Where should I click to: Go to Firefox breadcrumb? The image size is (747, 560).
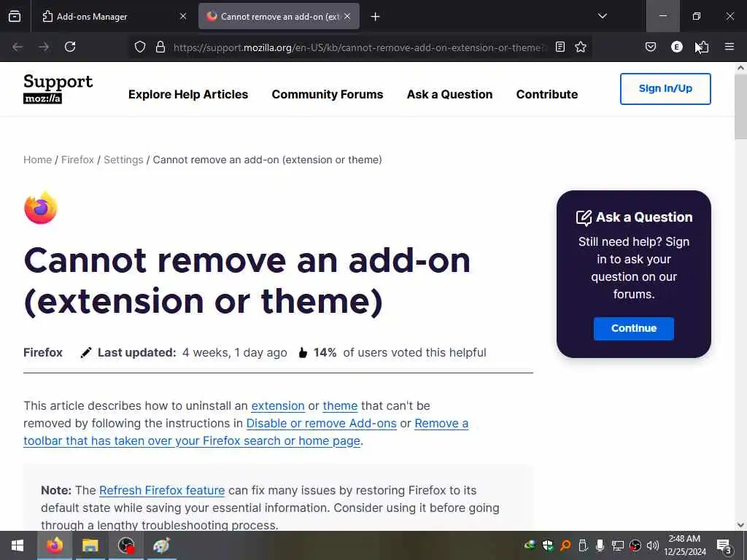[x=77, y=160]
